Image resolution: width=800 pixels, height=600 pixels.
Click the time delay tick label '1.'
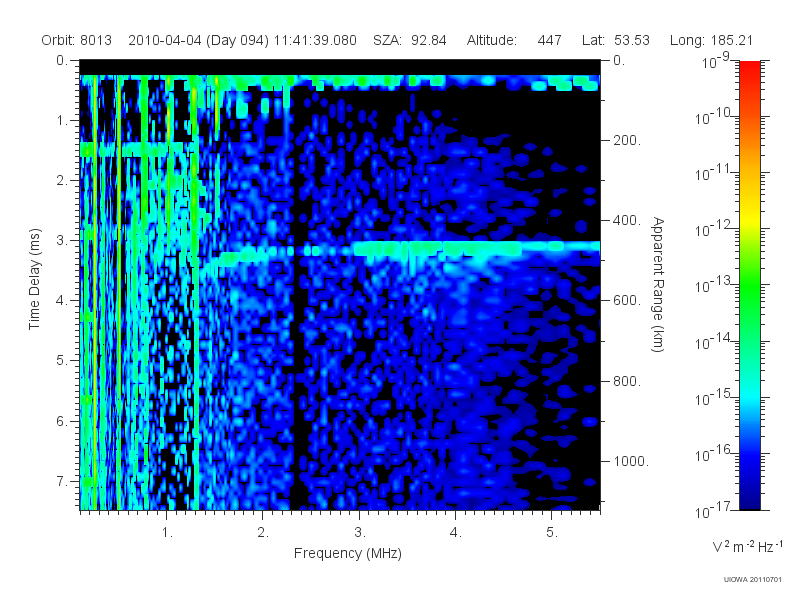62,121
